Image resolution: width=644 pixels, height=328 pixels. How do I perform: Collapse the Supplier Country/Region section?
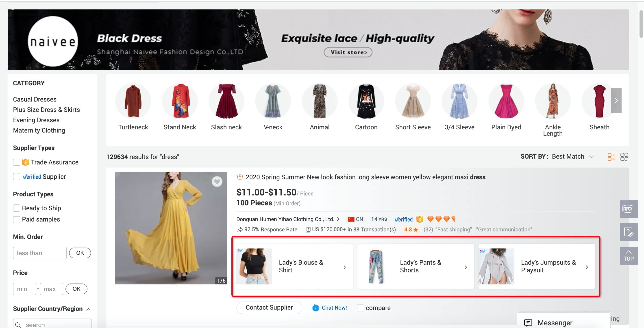tap(88, 309)
